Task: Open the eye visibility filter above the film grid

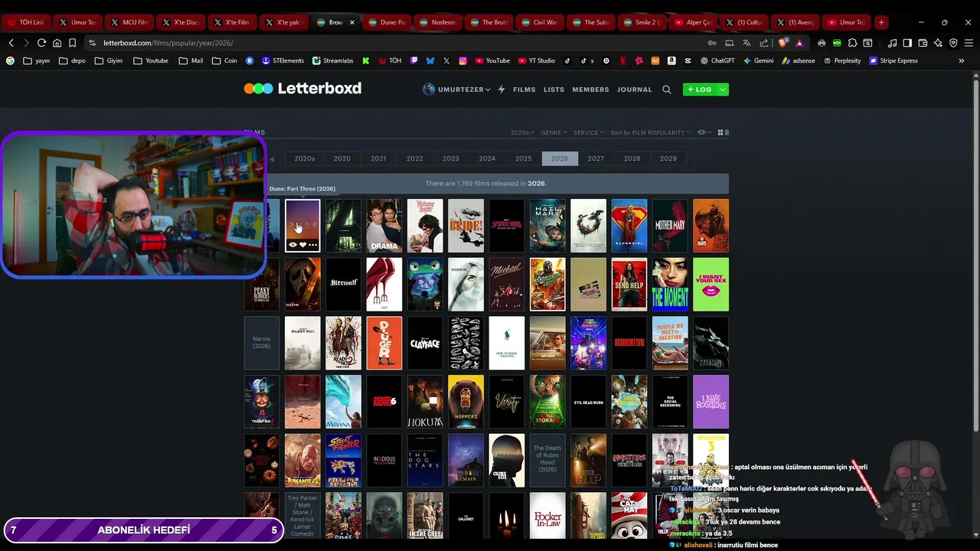Action: click(703, 132)
